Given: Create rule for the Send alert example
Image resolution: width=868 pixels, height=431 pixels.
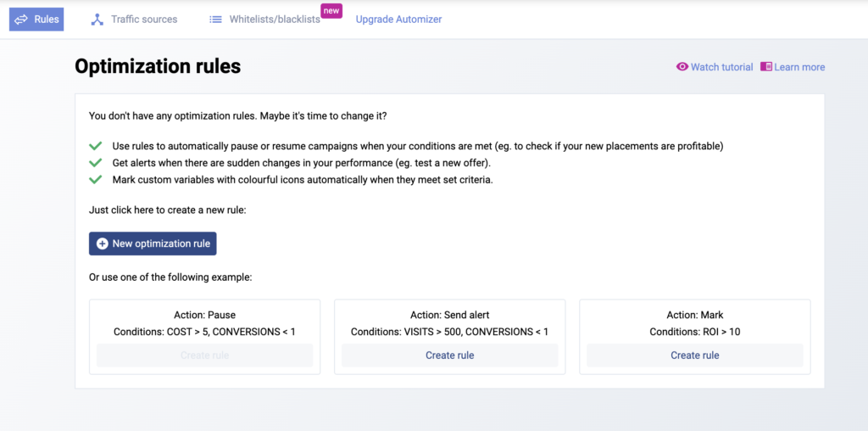Looking at the screenshot, I should click(450, 355).
